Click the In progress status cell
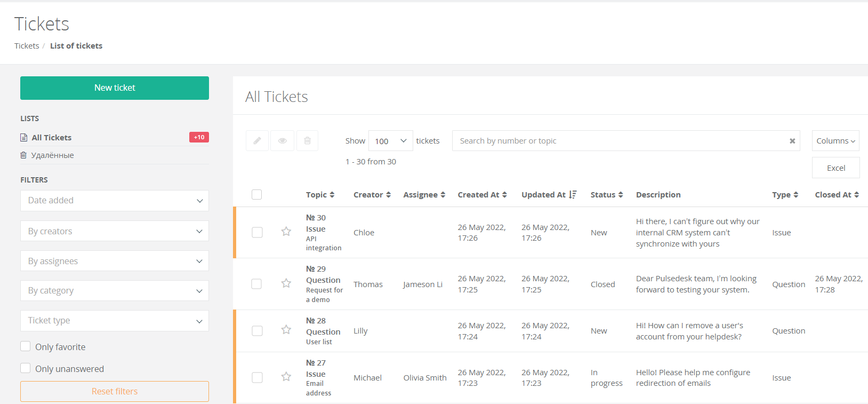 [607, 378]
